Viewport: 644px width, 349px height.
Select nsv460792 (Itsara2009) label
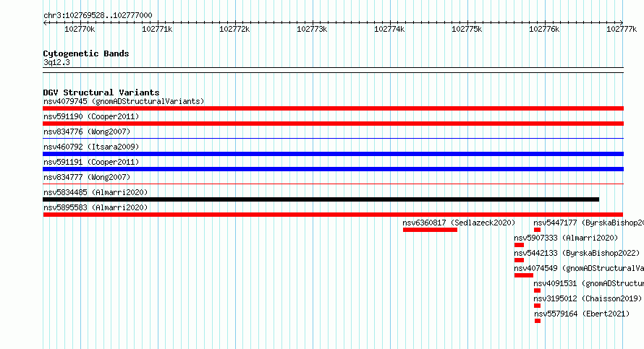91,147
